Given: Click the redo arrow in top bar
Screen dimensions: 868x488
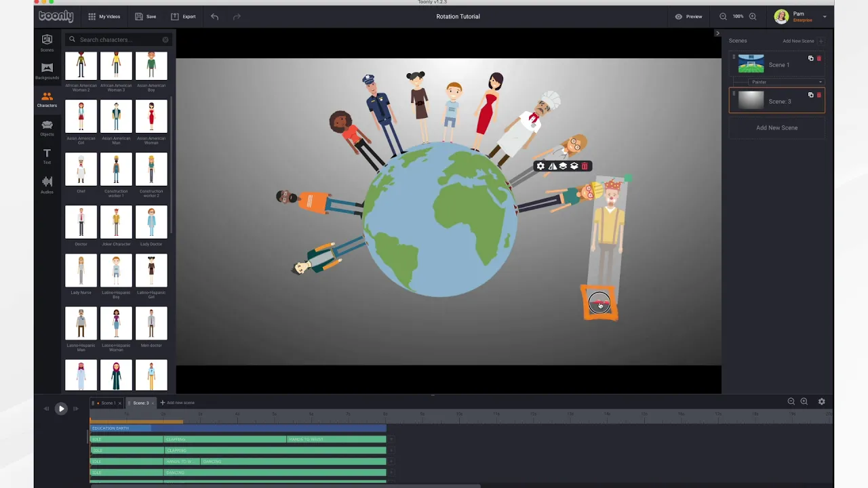Looking at the screenshot, I should point(237,16).
